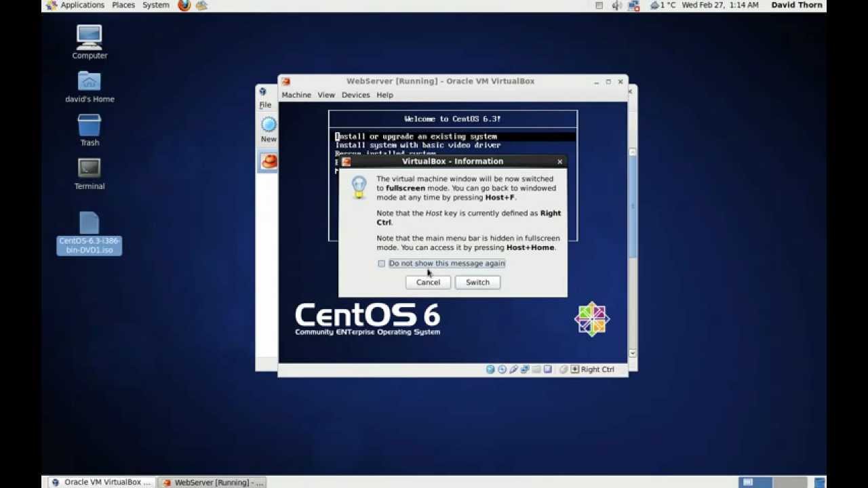Open the volume control in system tray
Screen dimensions: 868x488
coord(616,5)
